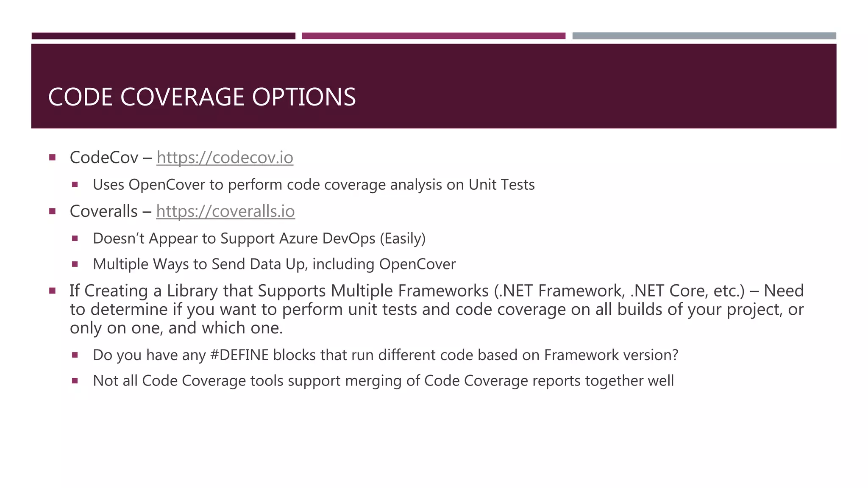Click bullet beside Doesn't Appear to Support

point(75,238)
